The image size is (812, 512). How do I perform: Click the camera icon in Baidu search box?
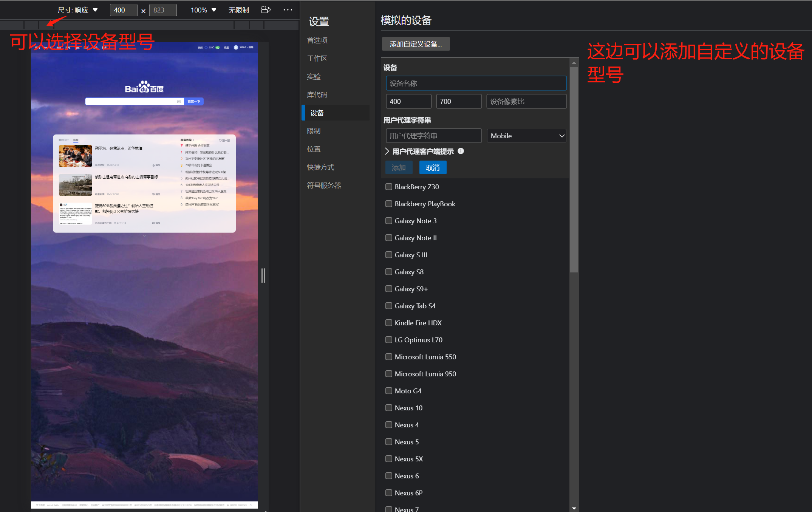(179, 101)
